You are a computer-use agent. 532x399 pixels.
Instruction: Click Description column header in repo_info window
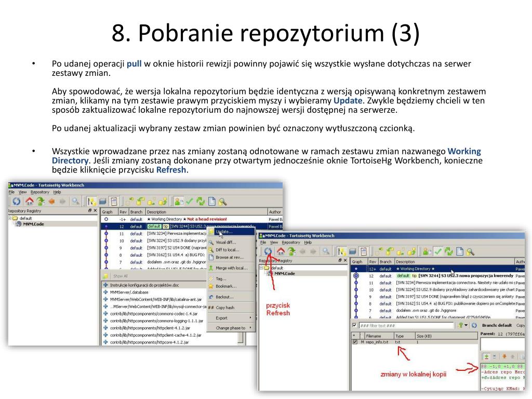[455, 262]
